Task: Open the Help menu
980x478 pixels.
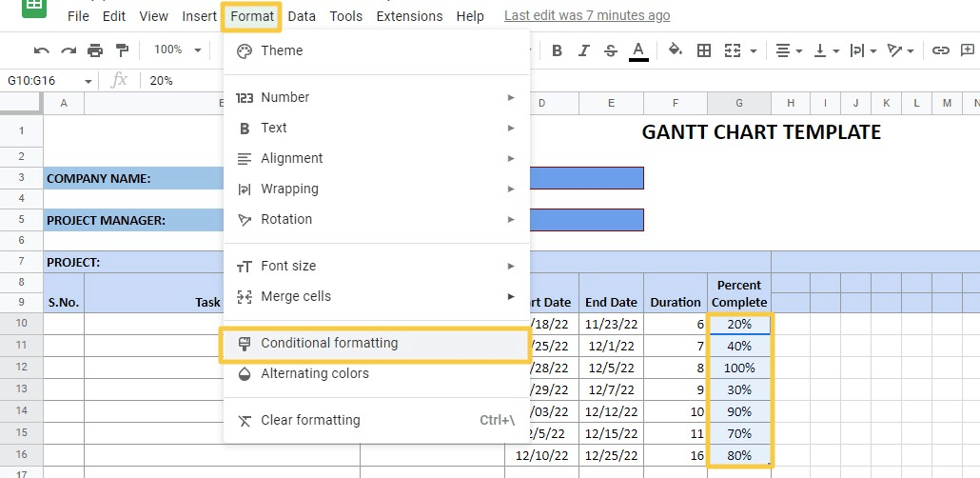Action: coord(470,16)
